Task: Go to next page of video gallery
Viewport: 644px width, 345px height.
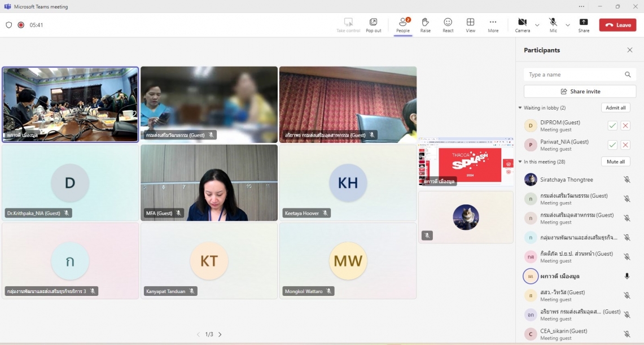Action: pos(220,334)
